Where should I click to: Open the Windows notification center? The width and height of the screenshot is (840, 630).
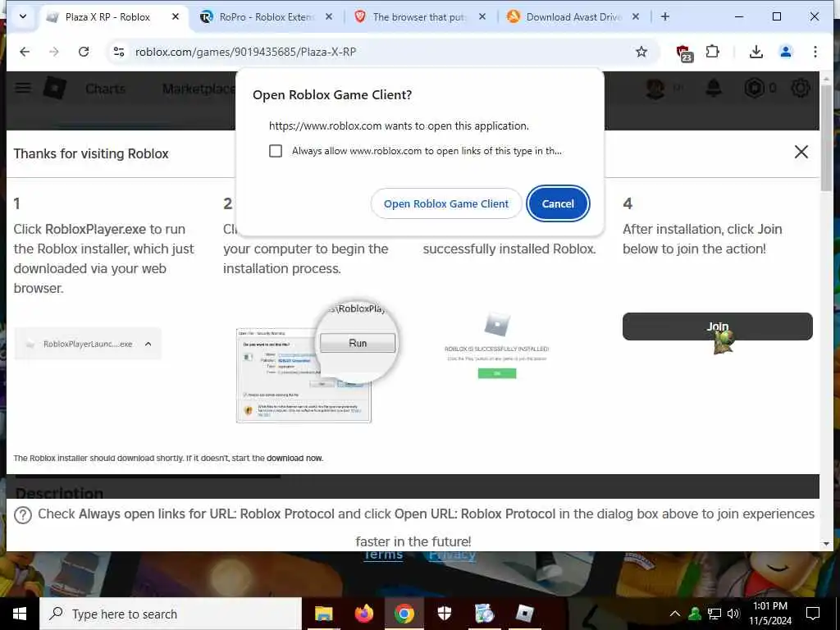(x=813, y=614)
